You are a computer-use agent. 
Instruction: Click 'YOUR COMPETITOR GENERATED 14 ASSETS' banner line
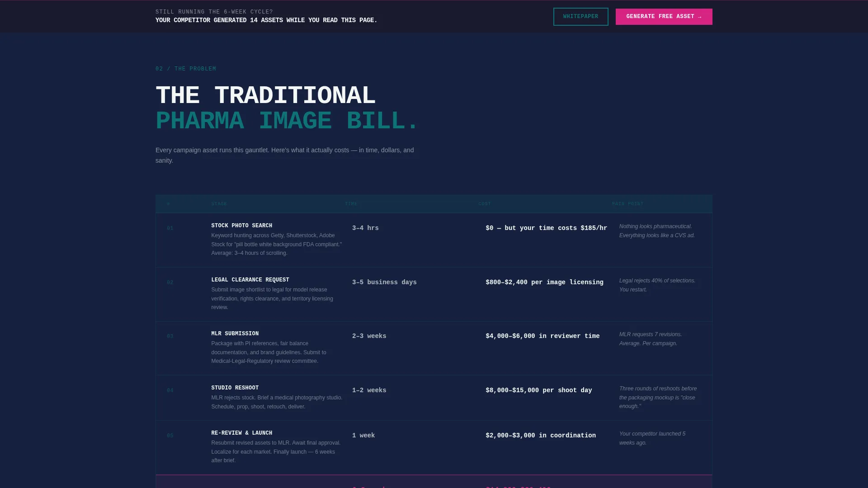pos(266,20)
